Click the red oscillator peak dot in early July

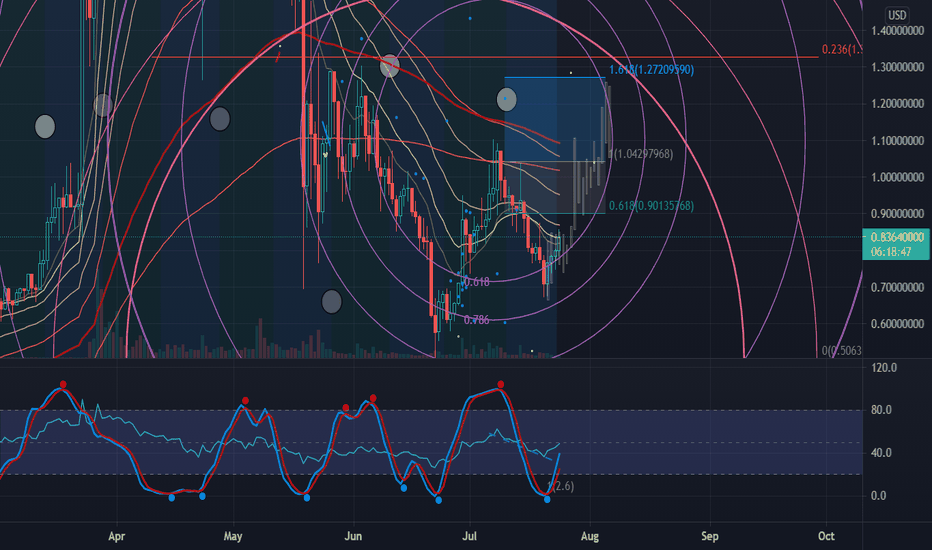click(x=500, y=385)
